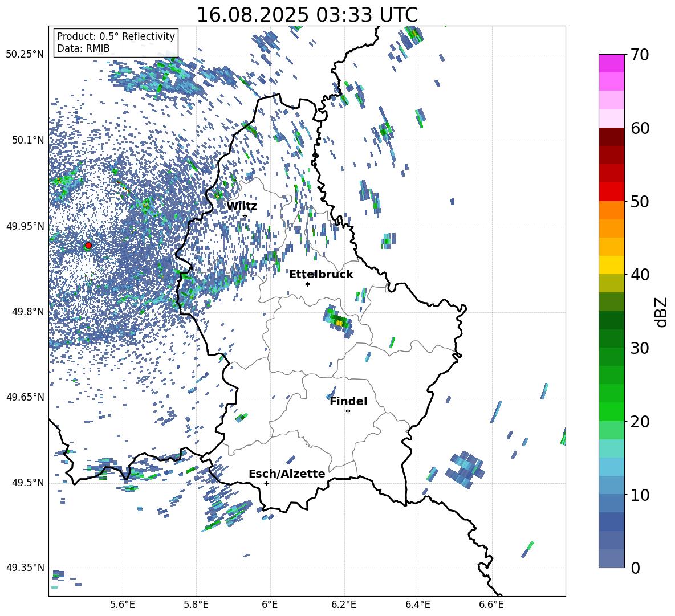Click the bright red 50 dBZ colorbar segment
The image size is (675, 616).
[x=611, y=192]
